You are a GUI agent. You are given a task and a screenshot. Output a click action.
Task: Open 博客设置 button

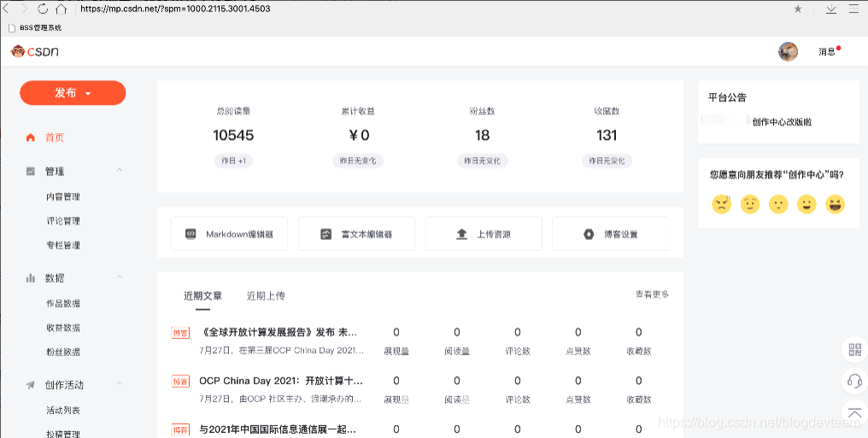(611, 234)
